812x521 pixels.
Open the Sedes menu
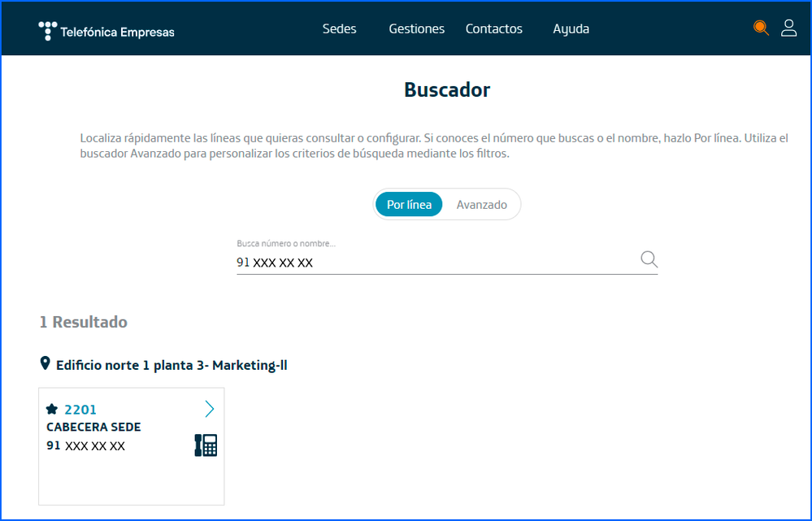(x=339, y=28)
